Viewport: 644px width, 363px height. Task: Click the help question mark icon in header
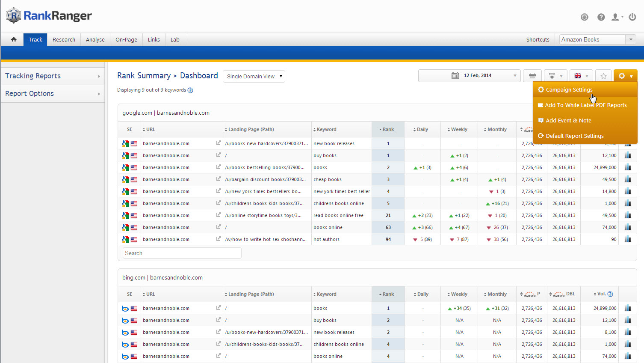click(601, 17)
